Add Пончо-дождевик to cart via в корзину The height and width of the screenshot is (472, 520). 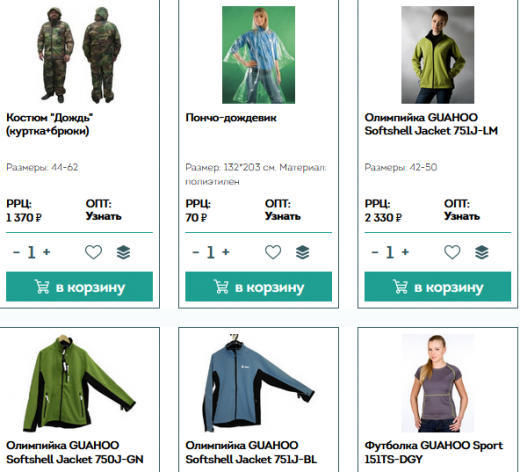coord(259,287)
